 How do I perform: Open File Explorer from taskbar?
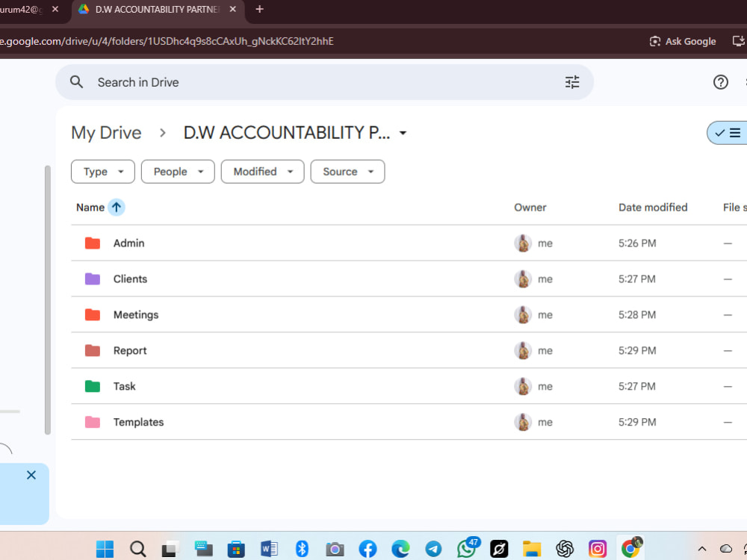[x=532, y=549]
